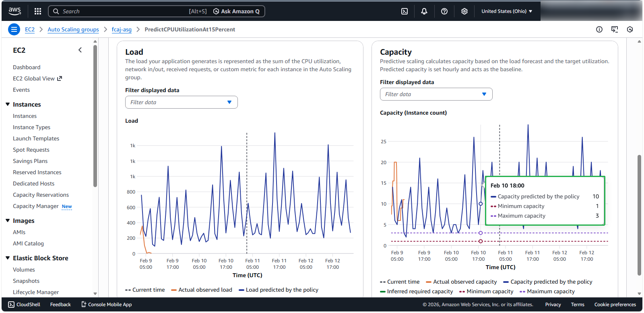Open Spot Requests
The width and height of the screenshot is (644, 313).
(31, 150)
